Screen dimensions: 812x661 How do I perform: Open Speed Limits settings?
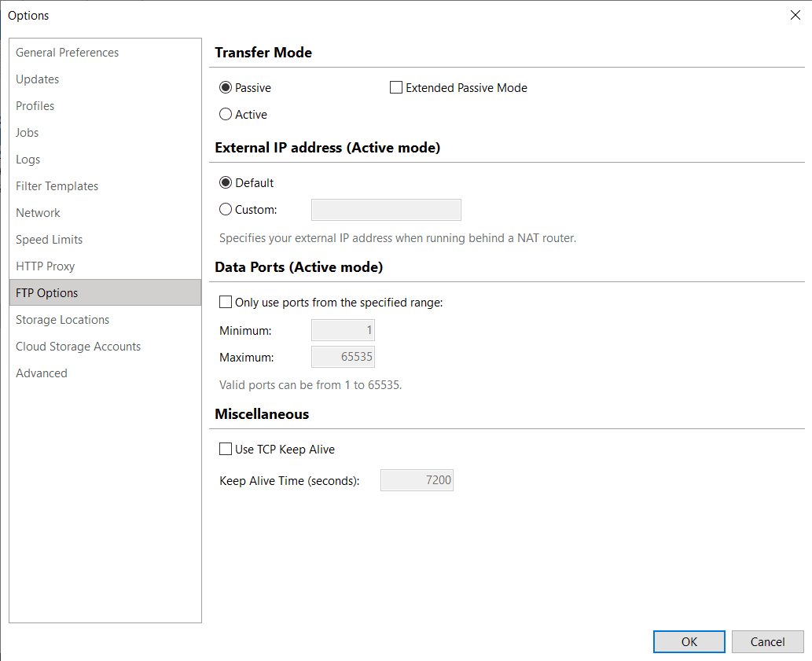point(50,240)
